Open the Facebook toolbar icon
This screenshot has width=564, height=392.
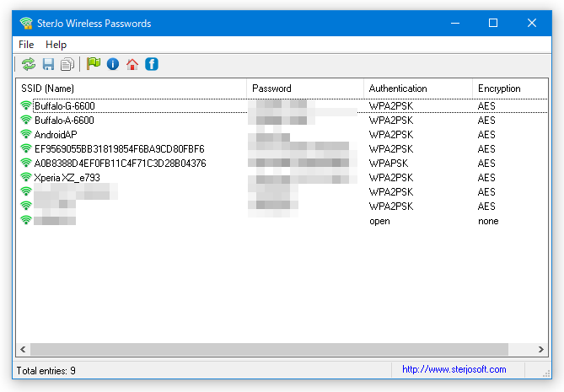click(152, 64)
